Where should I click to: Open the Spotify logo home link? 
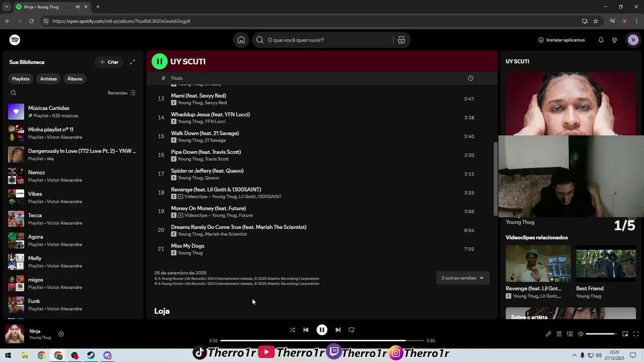tap(15, 40)
